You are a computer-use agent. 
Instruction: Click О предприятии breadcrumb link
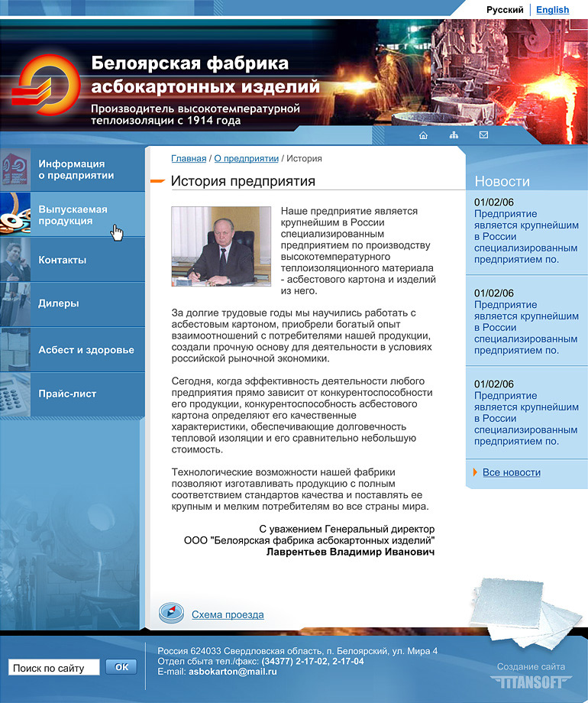click(x=246, y=158)
